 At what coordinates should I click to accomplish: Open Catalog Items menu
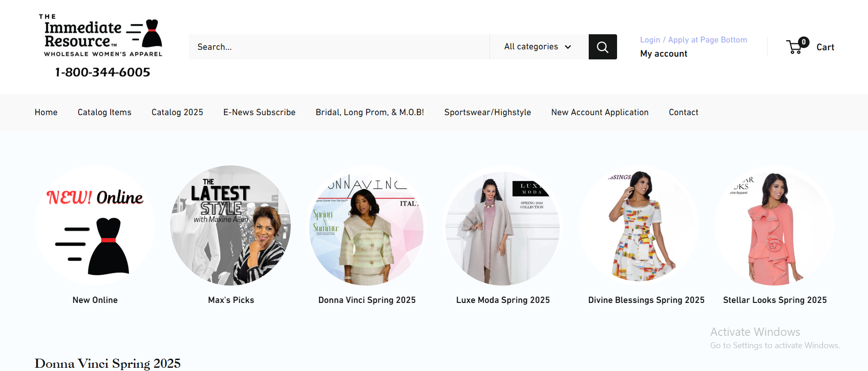click(105, 112)
